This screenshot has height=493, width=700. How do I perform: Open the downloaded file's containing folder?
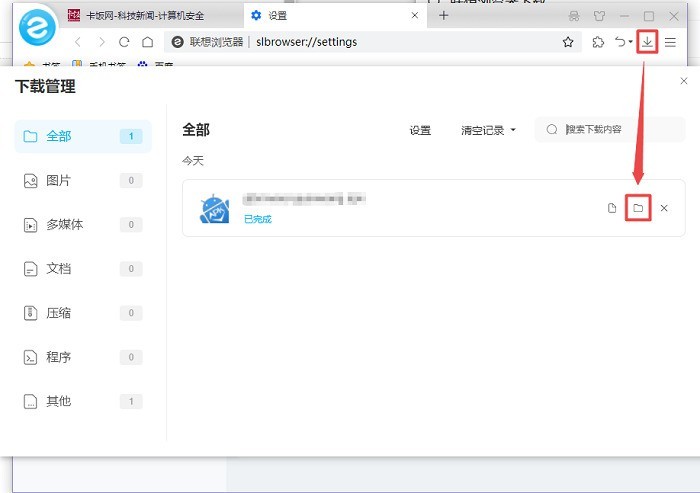pos(638,208)
